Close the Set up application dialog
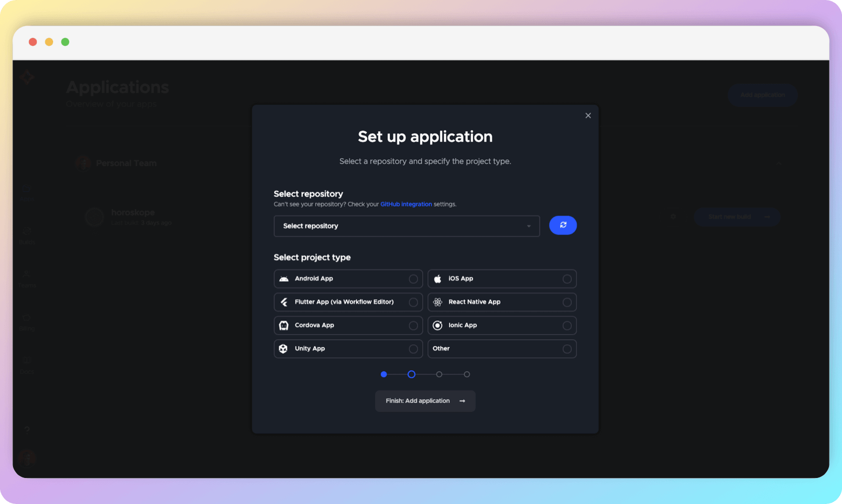The image size is (842, 504). click(x=588, y=115)
